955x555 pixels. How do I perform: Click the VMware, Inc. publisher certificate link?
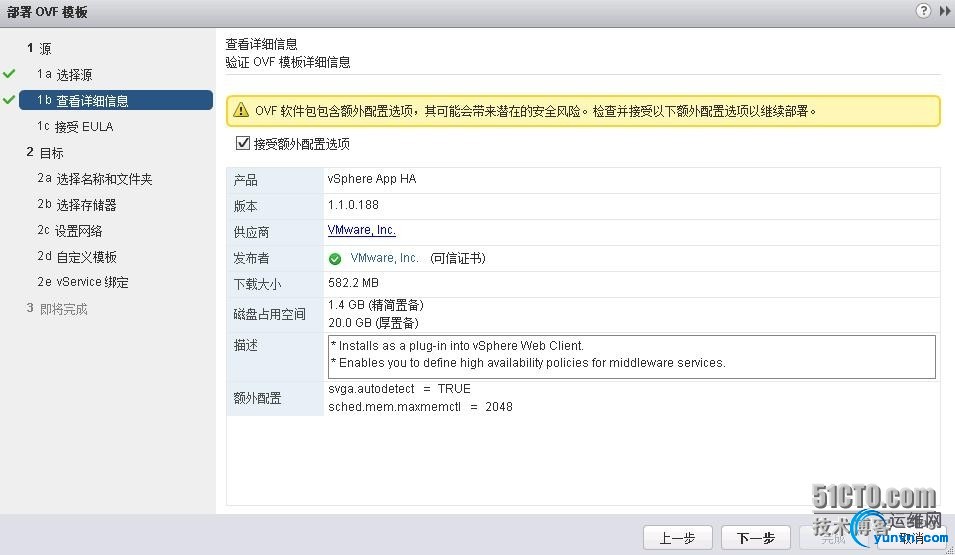(384, 258)
